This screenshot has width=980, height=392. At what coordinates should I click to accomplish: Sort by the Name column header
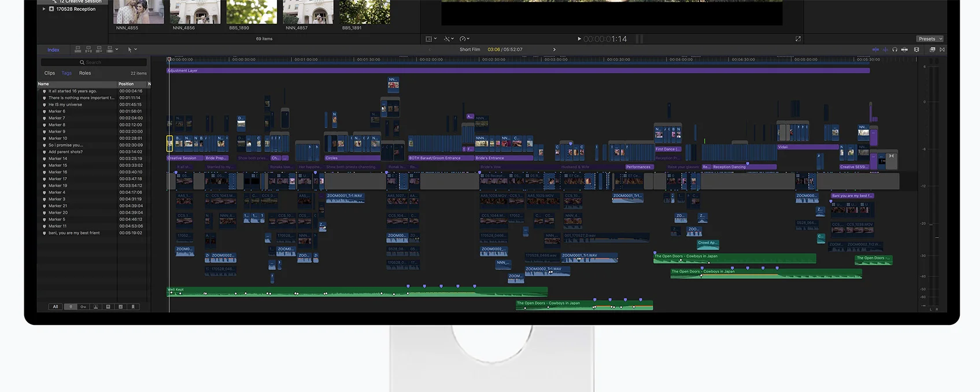click(77, 84)
